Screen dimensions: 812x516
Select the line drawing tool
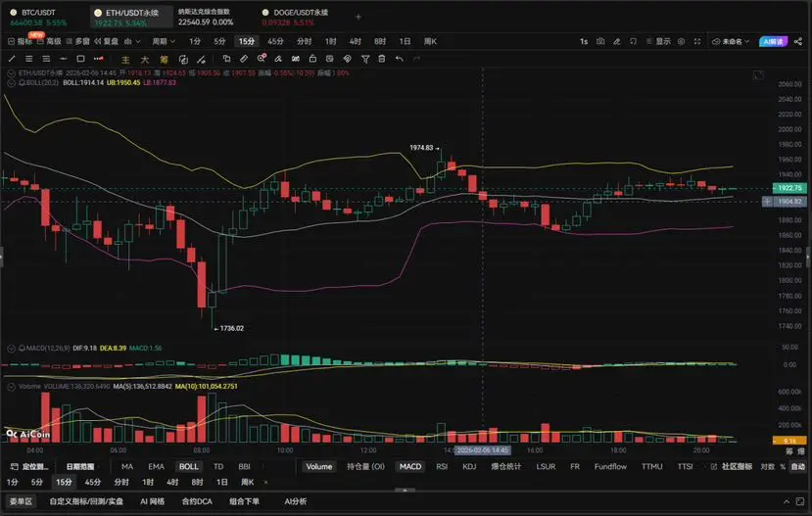(x=12, y=59)
